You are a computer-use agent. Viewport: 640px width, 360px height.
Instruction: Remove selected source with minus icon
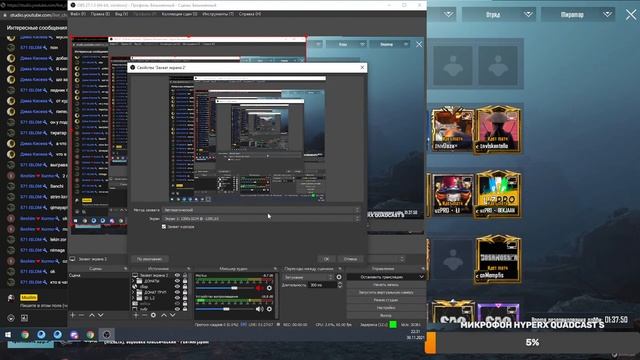click(x=144, y=315)
